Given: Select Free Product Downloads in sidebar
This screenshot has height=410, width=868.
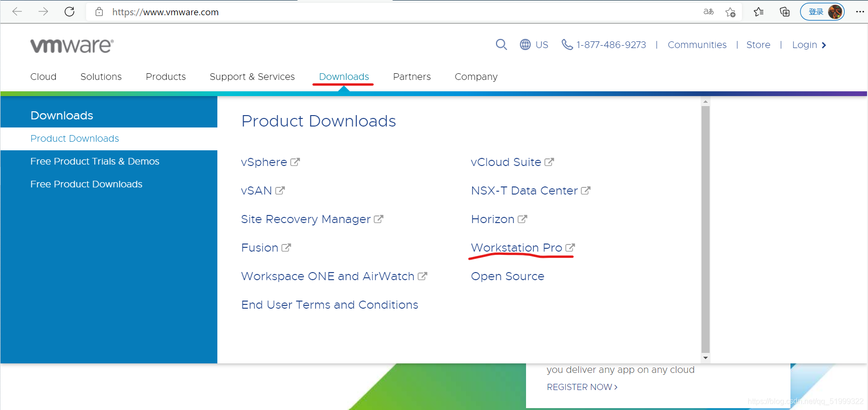Looking at the screenshot, I should [86, 184].
